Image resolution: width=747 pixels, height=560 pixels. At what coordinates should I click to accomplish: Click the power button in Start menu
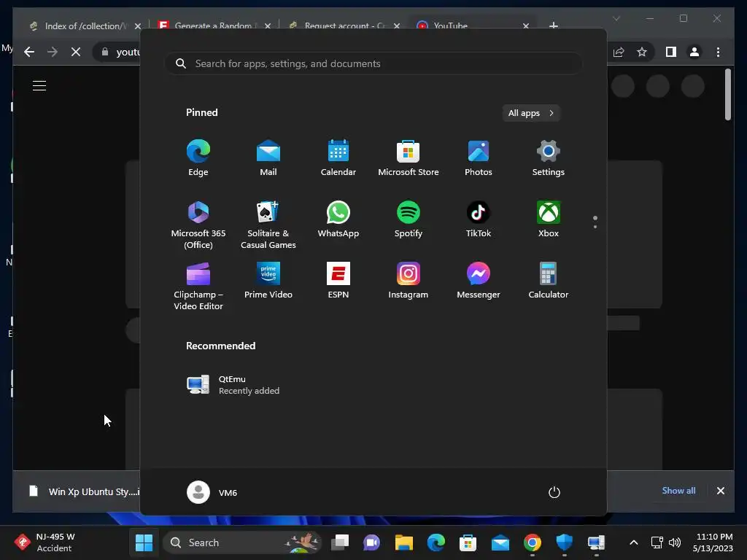[x=554, y=492]
